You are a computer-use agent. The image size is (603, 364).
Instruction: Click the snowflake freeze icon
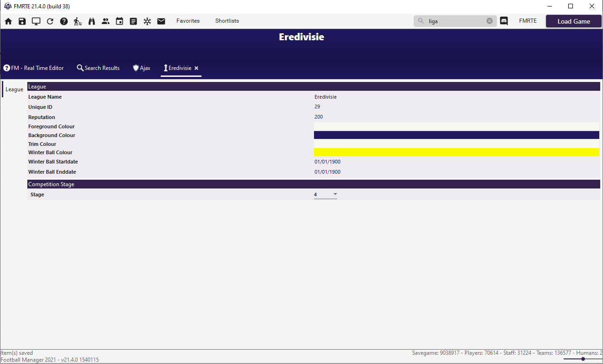pos(147,21)
